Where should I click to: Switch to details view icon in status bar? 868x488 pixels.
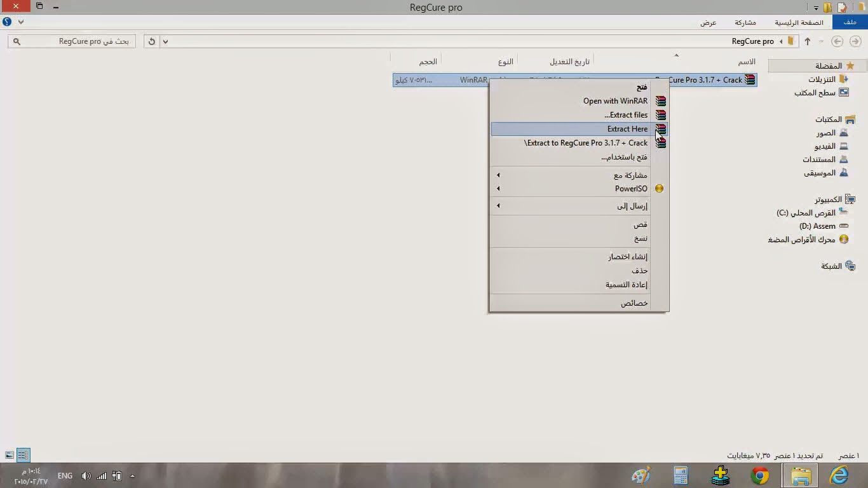click(23, 455)
